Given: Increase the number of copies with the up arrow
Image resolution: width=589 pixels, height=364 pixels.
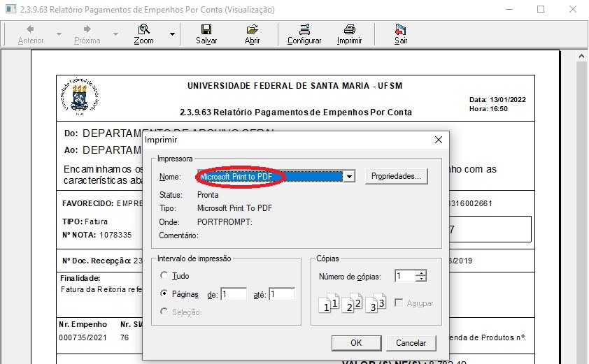Looking at the screenshot, I should pyautogui.click(x=420, y=272).
